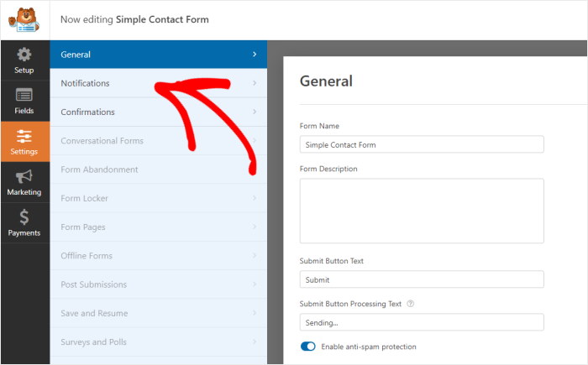Image resolution: width=588 pixels, height=365 pixels.
Task: Open the Save and Resume settings
Action: 158,313
